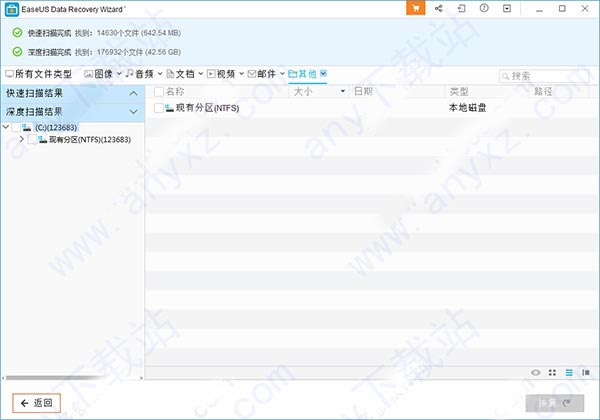Select the (C:)(123683) tree item
Image resolution: width=600 pixels, height=420 pixels.
click(x=56, y=127)
